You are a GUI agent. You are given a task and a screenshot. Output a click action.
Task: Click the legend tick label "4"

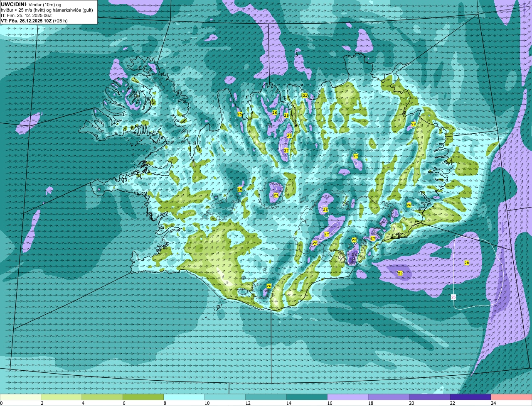pyautogui.click(x=83, y=403)
